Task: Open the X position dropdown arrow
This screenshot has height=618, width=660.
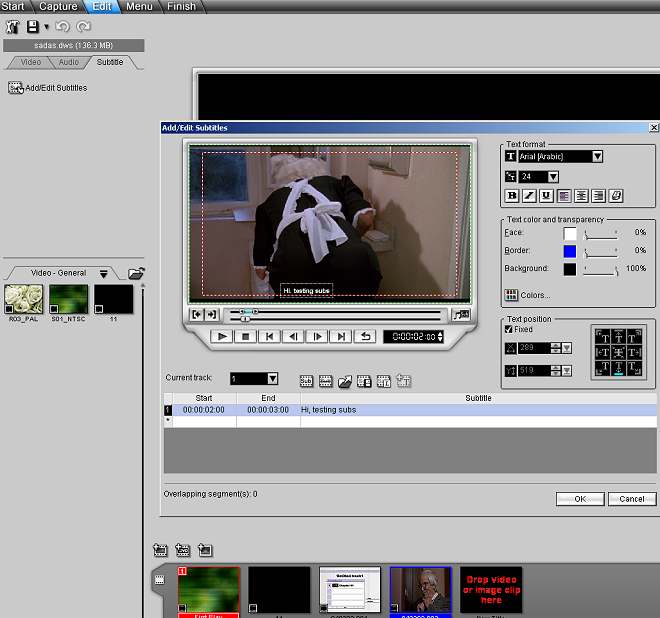Action: (x=567, y=348)
